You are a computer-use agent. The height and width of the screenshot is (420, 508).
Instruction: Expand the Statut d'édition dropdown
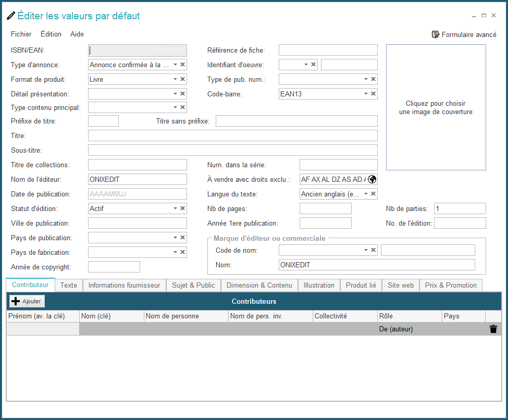click(175, 208)
